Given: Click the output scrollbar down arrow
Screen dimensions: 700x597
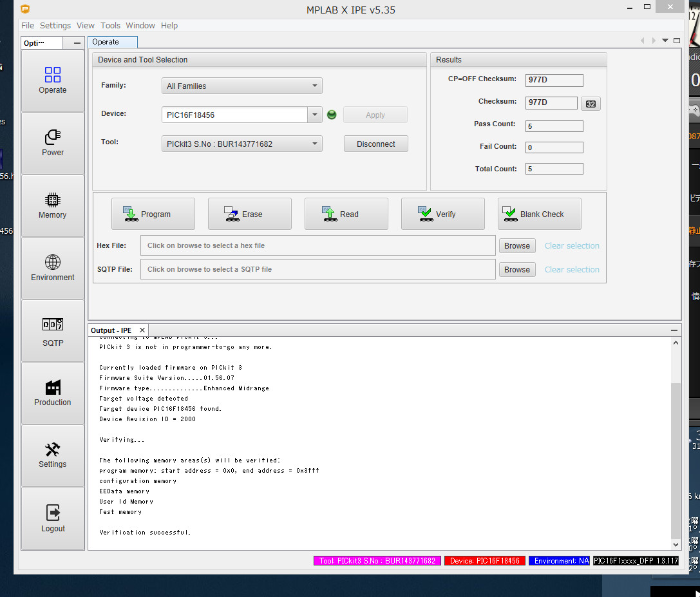Looking at the screenshot, I should click(x=676, y=544).
